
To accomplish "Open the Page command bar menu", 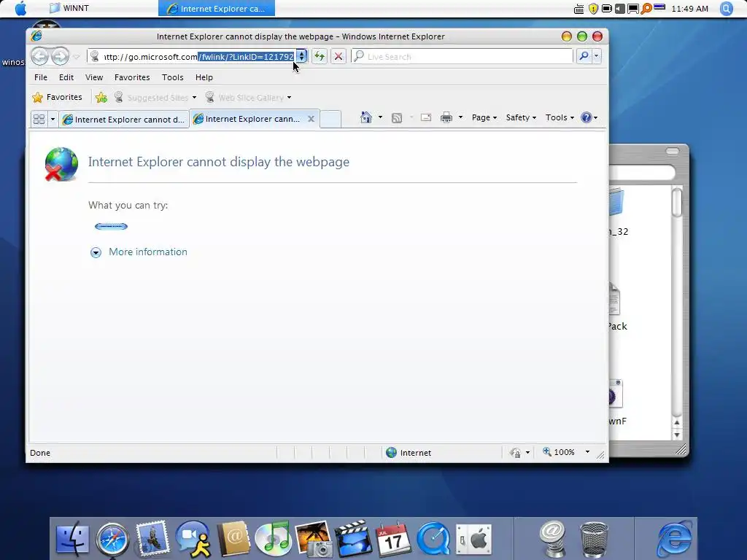I will click(x=484, y=117).
